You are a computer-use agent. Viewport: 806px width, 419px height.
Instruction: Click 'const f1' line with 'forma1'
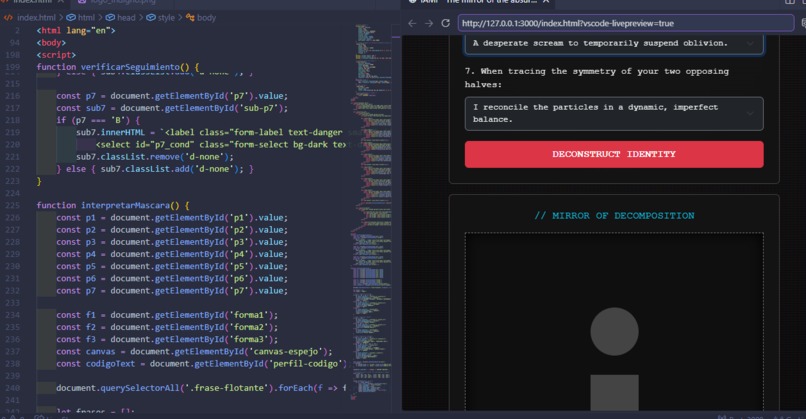pyautogui.click(x=167, y=315)
